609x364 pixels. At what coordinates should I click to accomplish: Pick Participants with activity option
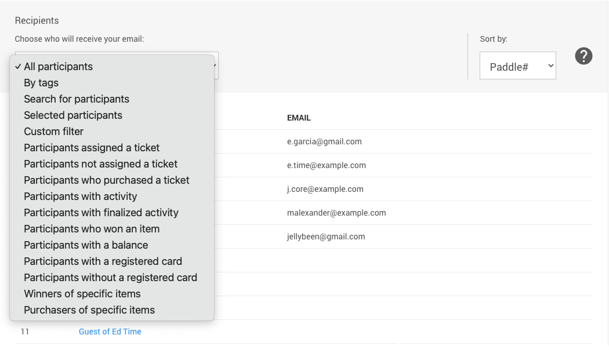pyautogui.click(x=81, y=196)
